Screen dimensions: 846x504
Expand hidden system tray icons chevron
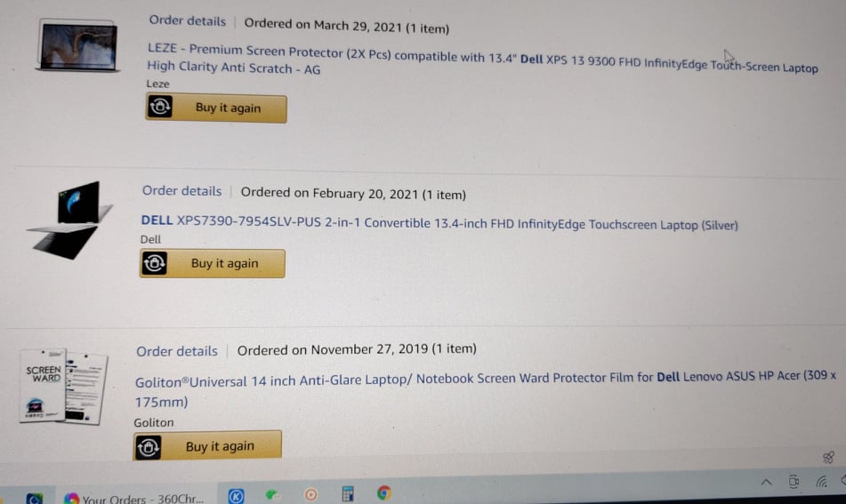coord(766,482)
